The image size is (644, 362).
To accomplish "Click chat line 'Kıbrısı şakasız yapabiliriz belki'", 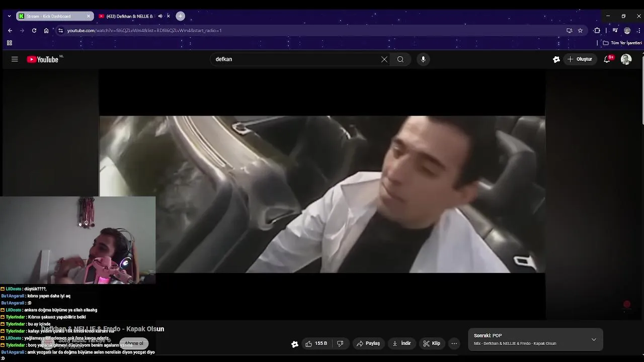I will pyautogui.click(x=57, y=317).
